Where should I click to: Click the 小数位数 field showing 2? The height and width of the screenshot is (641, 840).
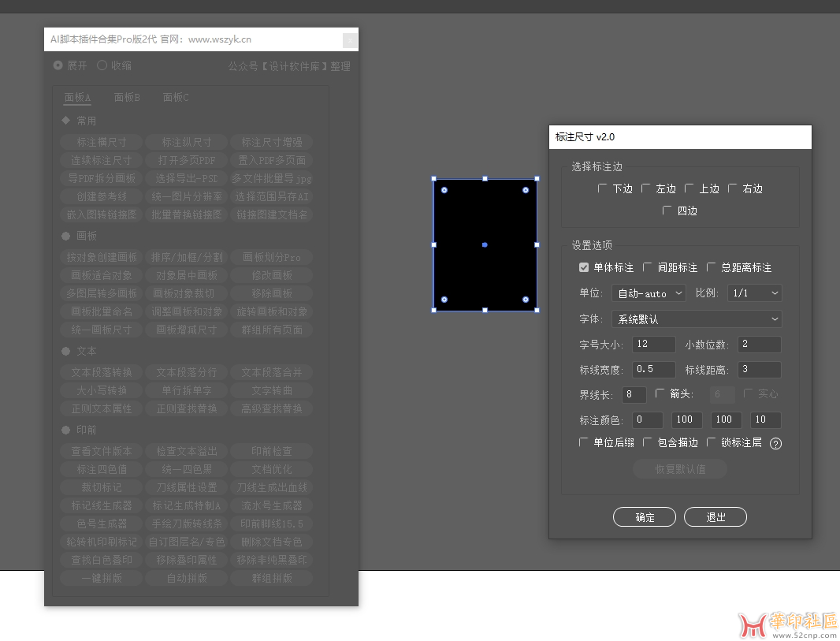pos(760,344)
